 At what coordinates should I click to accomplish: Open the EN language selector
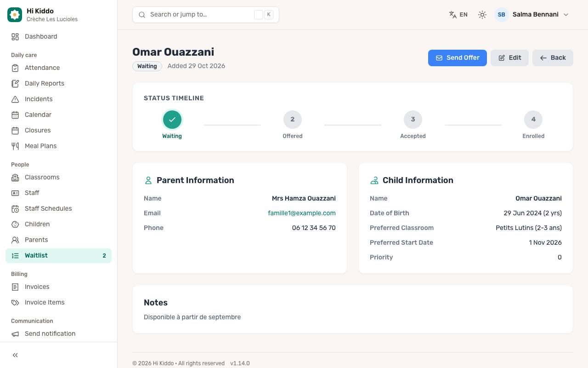[x=458, y=15]
